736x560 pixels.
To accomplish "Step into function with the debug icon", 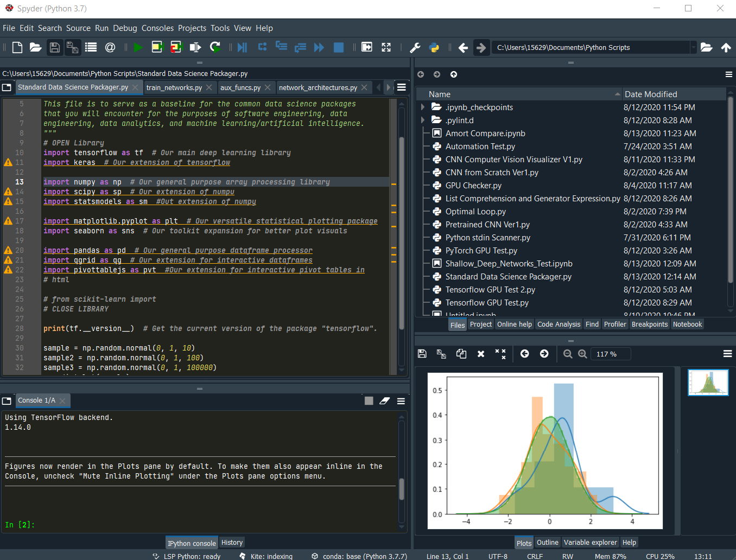I will tap(281, 47).
